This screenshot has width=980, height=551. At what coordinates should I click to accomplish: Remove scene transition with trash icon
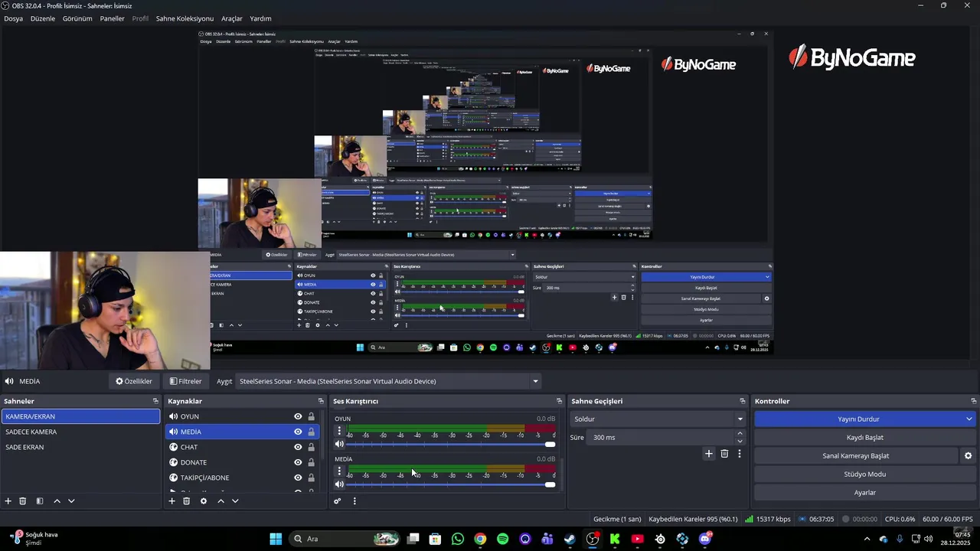724,454
